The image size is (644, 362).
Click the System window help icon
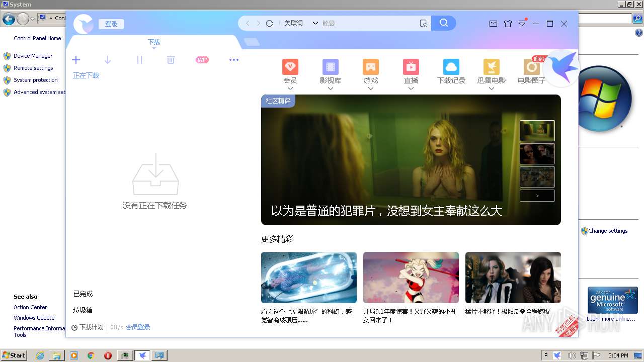coord(639,33)
